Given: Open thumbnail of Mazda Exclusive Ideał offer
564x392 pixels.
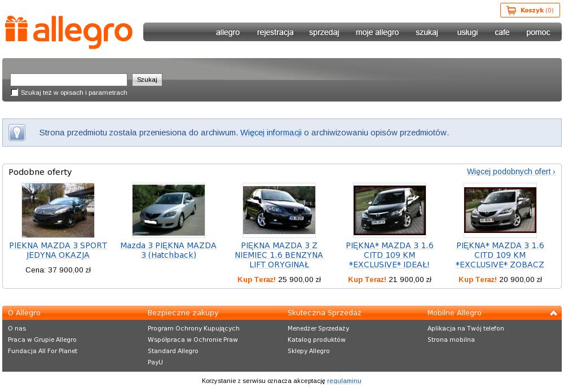Looking at the screenshot, I should [x=390, y=210].
